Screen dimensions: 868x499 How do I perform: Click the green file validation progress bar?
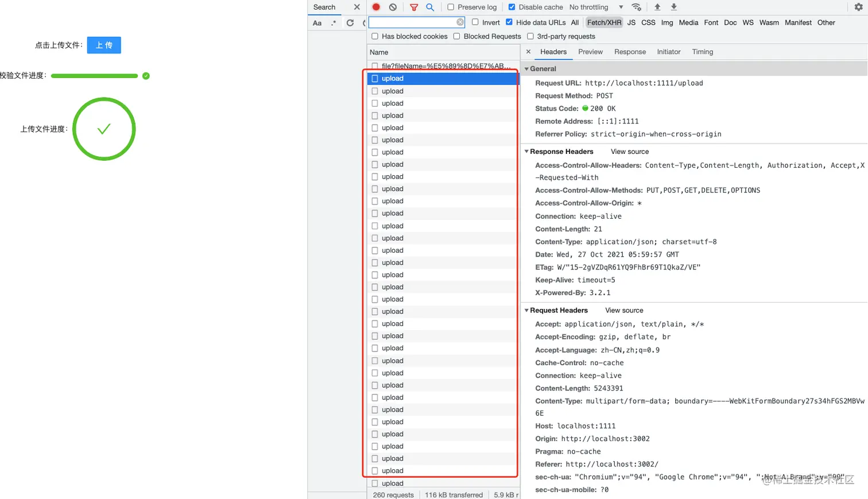pyautogui.click(x=94, y=76)
